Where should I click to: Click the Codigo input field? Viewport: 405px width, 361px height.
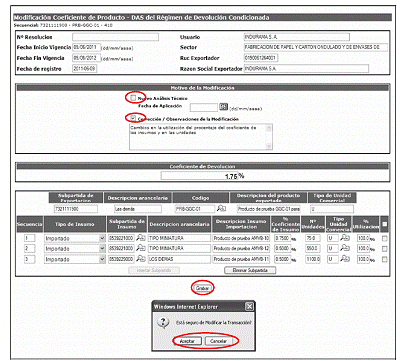(x=195, y=209)
